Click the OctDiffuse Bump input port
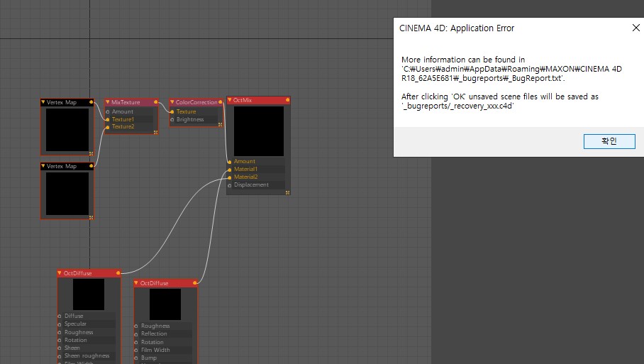The height and width of the screenshot is (364, 644). (136, 358)
